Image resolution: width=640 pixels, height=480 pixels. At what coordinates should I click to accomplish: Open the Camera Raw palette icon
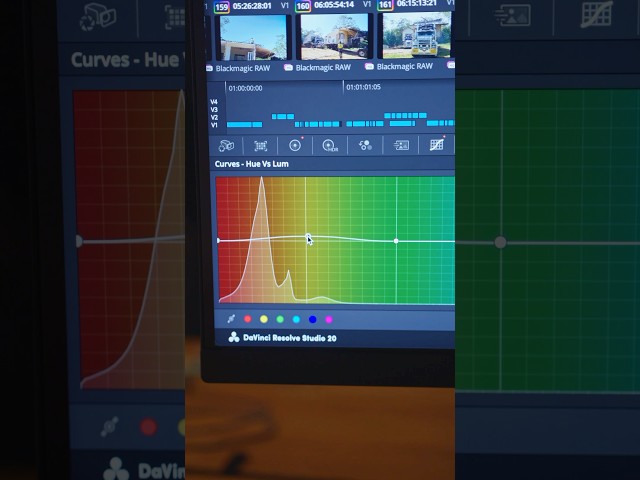[226, 145]
